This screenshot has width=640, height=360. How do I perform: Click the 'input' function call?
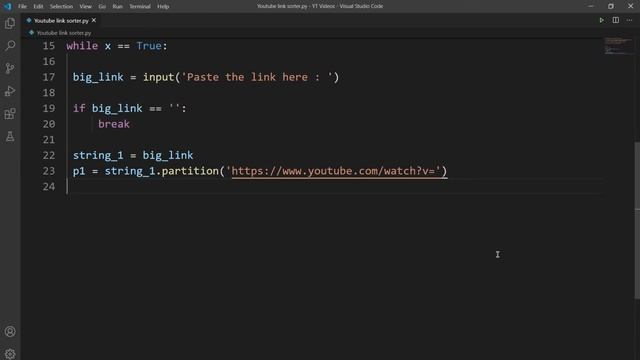pos(158,77)
